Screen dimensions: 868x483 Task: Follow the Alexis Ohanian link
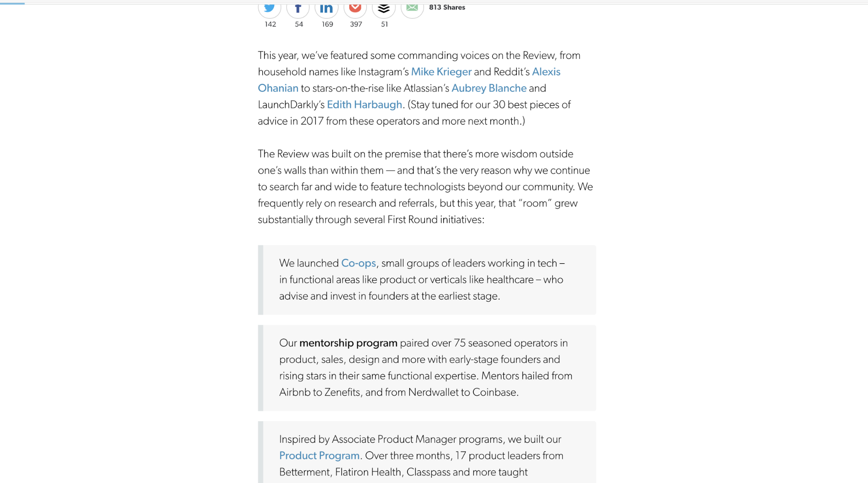(546, 72)
